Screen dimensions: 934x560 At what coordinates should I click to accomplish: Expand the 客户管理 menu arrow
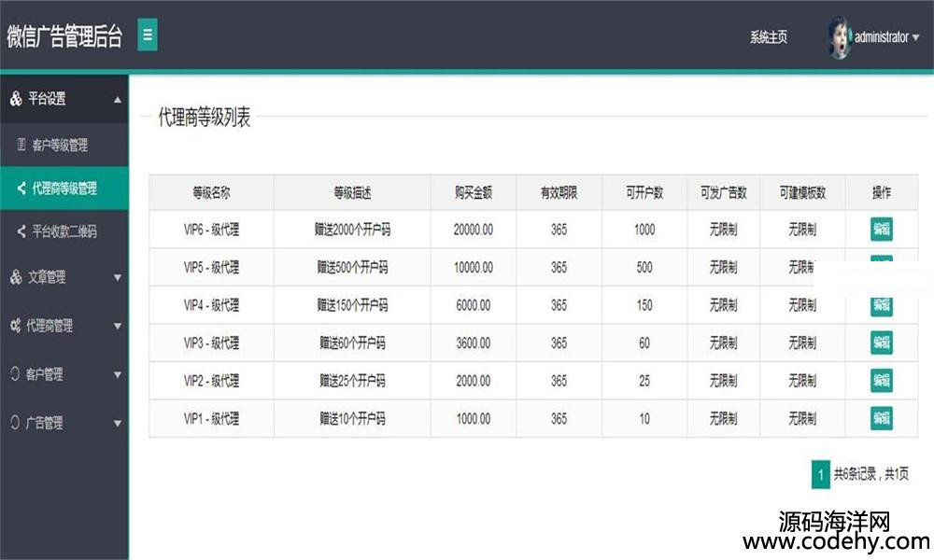pyautogui.click(x=117, y=374)
